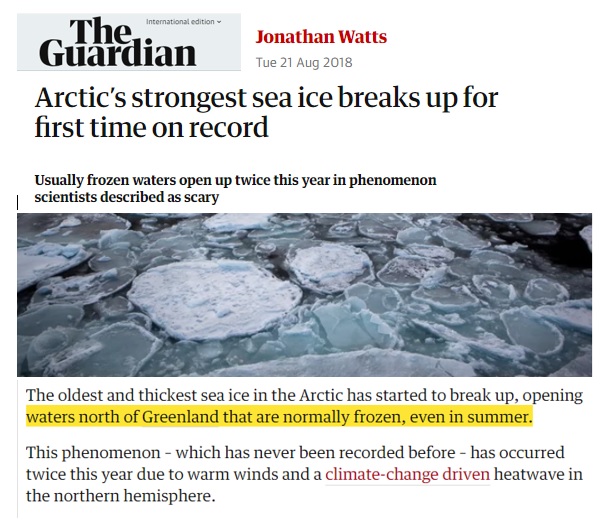Image resolution: width=613 pixels, height=520 pixels.
Task: Click the sea ice photograph
Action: (x=305, y=295)
